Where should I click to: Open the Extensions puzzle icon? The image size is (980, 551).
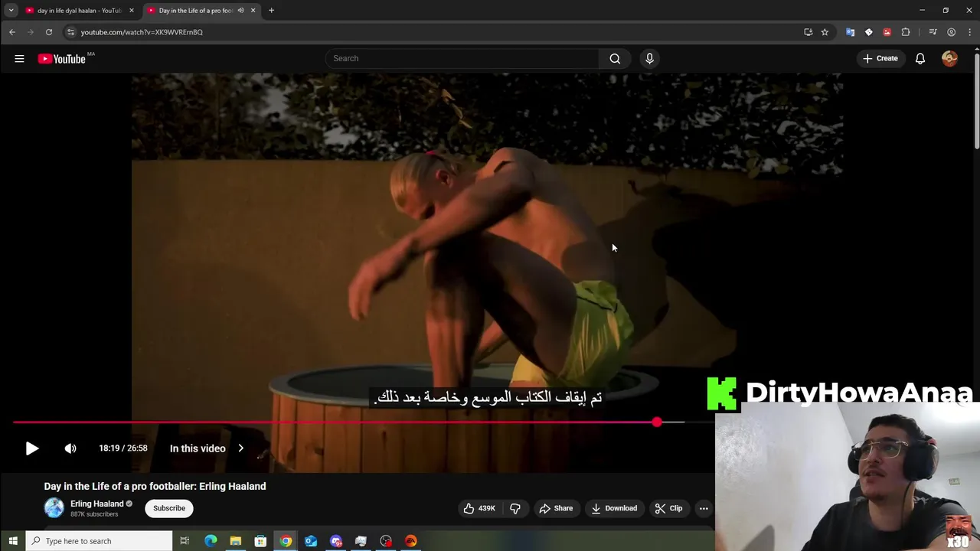click(906, 32)
